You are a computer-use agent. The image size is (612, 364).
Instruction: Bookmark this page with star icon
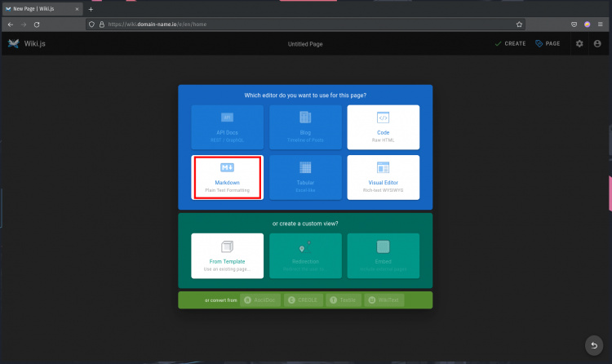tap(519, 24)
